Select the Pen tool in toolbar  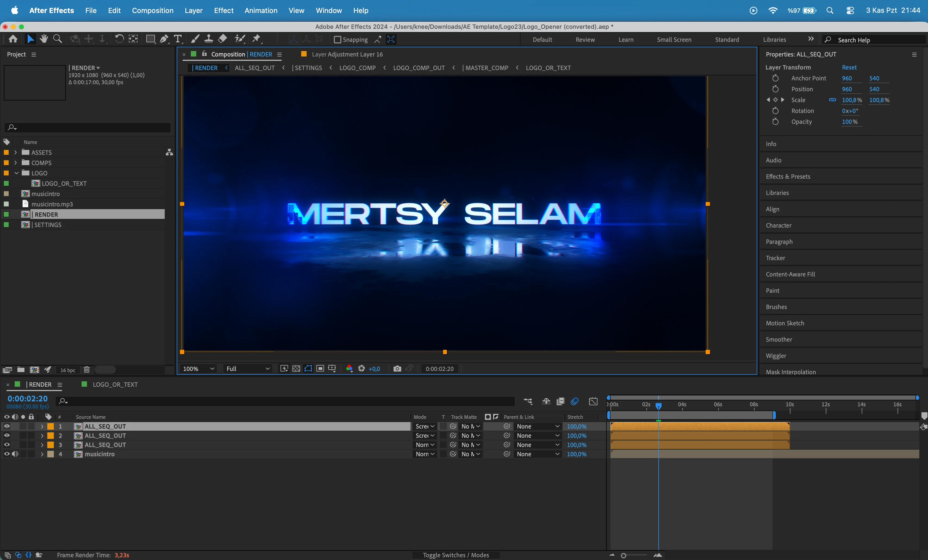[x=164, y=39]
